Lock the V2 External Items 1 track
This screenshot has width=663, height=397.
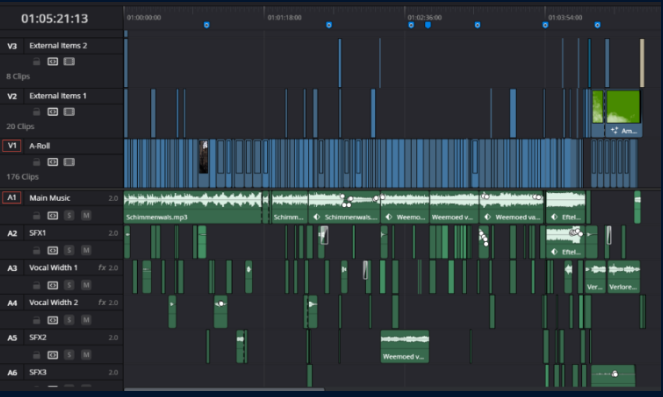pos(36,112)
